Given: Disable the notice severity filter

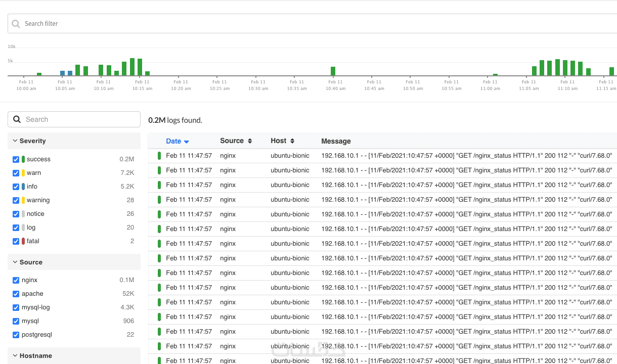Looking at the screenshot, I should (16, 214).
